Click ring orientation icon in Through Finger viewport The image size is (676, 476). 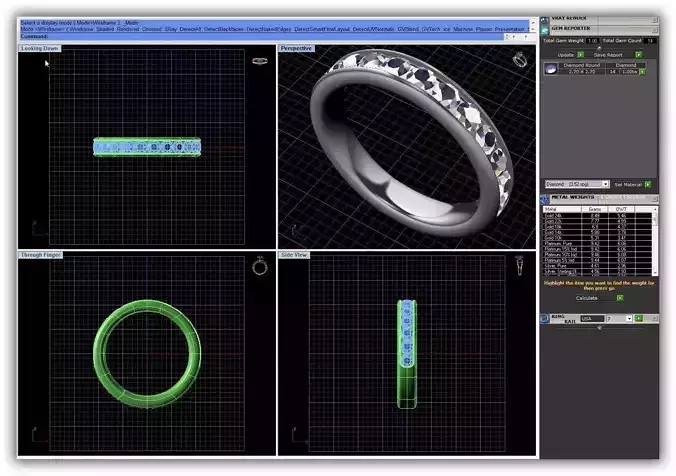coord(260,266)
